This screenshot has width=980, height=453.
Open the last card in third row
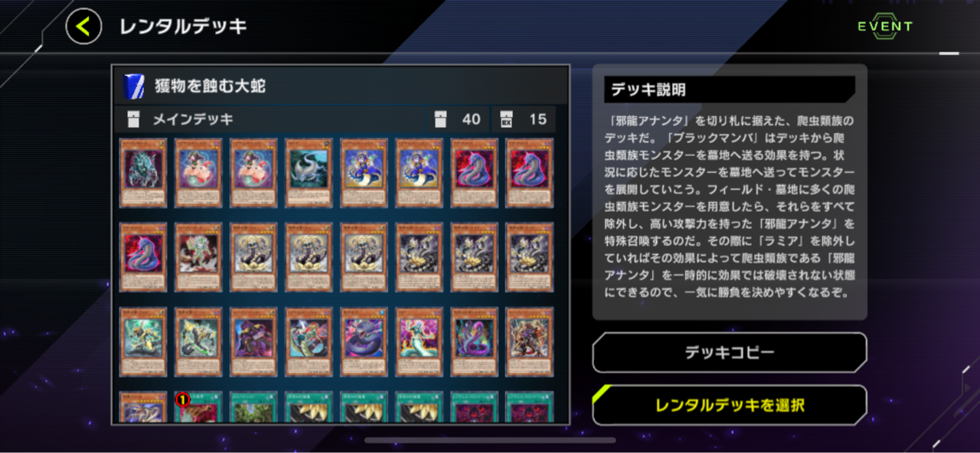pyautogui.click(x=529, y=343)
